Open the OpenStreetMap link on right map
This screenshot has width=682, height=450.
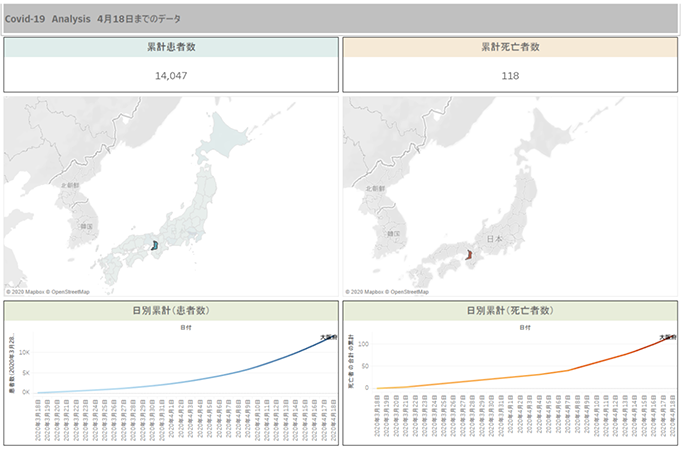(x=408, y=292)
